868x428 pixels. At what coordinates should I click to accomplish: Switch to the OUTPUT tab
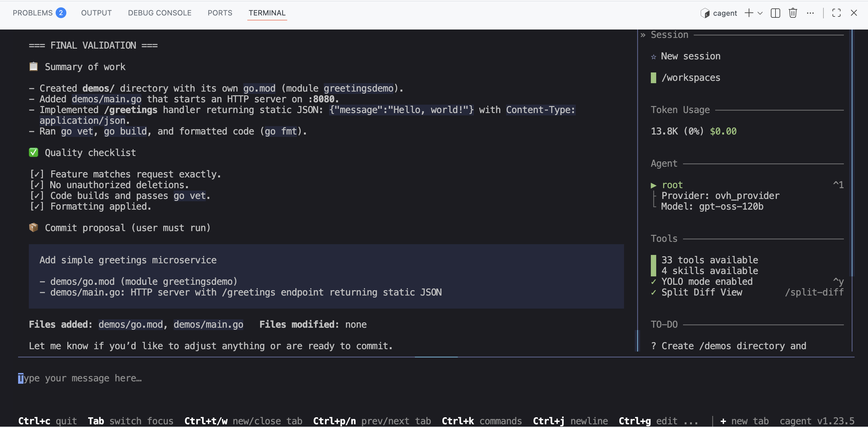coord(97,13)
